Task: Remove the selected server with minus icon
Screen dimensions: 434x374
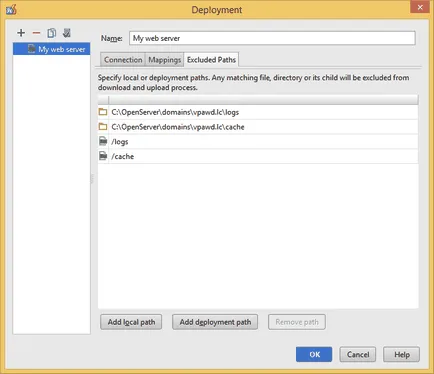Action: tap(36, 33)
